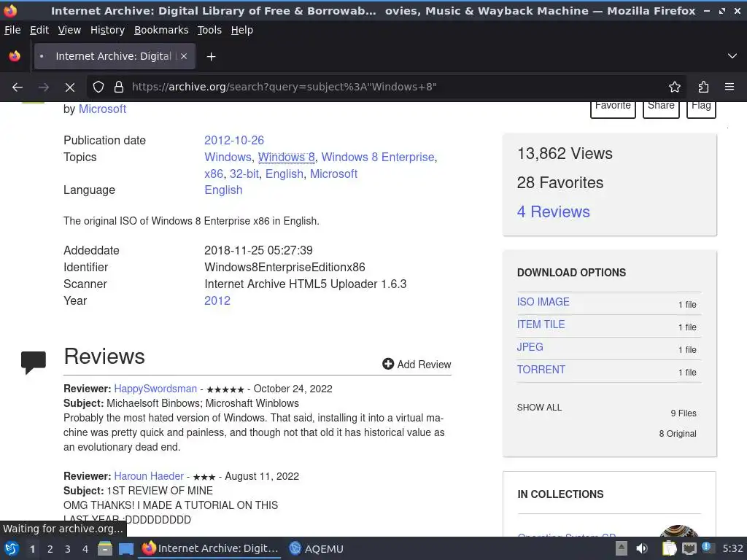Image resolution: width=747 pixels, height=560 pixels.
Task: Stop loading the page
Action: coord(70,87)
